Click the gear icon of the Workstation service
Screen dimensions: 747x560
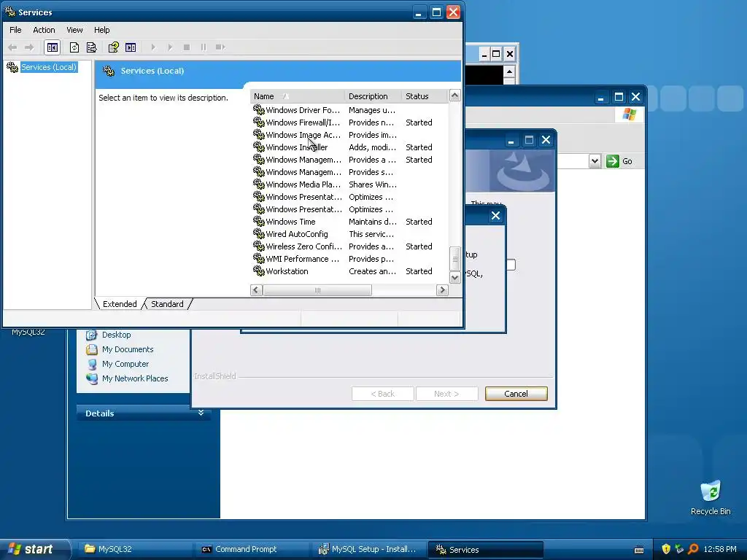[259, 271]
